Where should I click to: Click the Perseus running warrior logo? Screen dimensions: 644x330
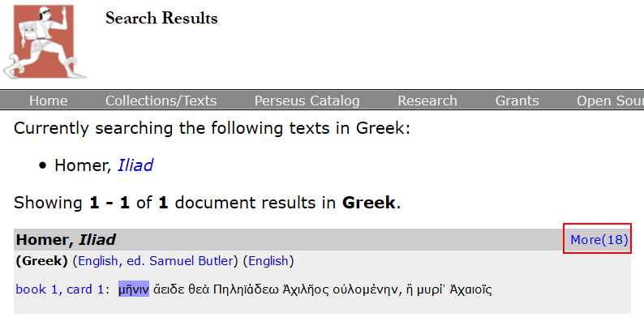pyautogui.click(x=45, y=42)
